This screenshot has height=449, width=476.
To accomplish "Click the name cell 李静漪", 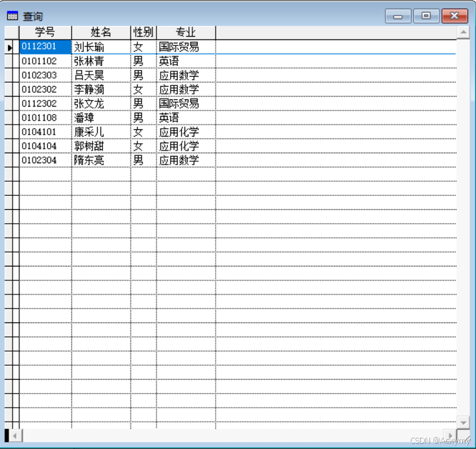I will 101,89.
